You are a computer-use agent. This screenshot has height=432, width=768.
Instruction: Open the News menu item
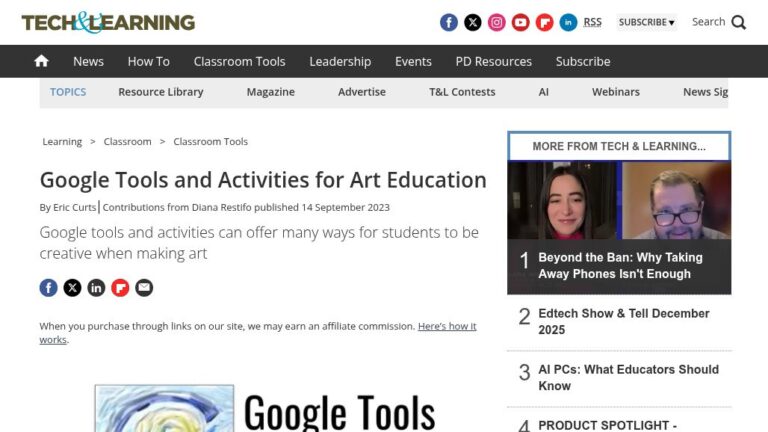point(88,61)
